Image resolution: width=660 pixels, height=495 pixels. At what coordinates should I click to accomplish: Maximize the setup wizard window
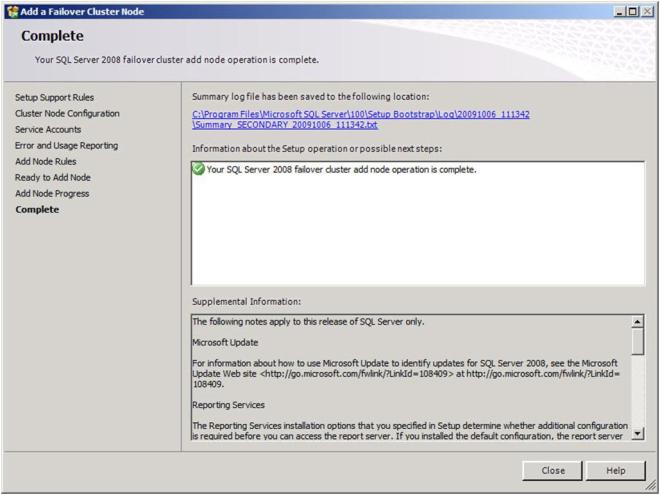(x=634, y=10)
